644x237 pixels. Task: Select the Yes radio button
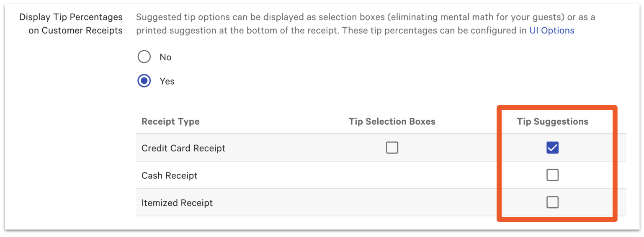pyautogui.click(x=144, y=81)
